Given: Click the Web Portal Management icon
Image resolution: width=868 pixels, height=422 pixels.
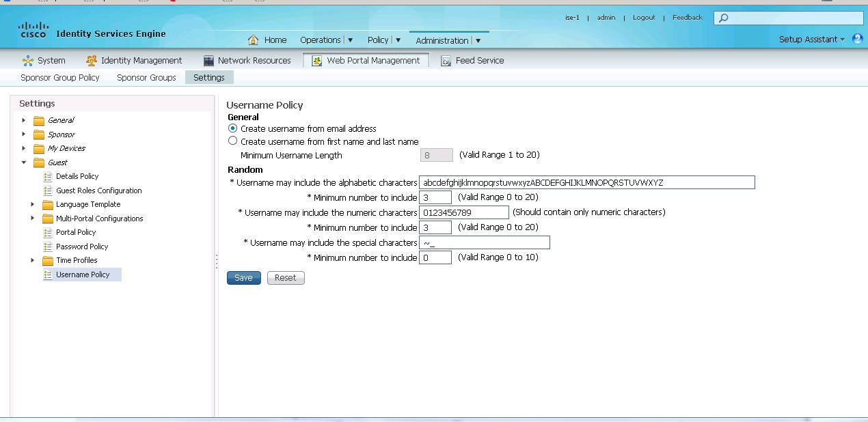Looking at the screenshot, I should pyautogui.click(x=317, y=60).
